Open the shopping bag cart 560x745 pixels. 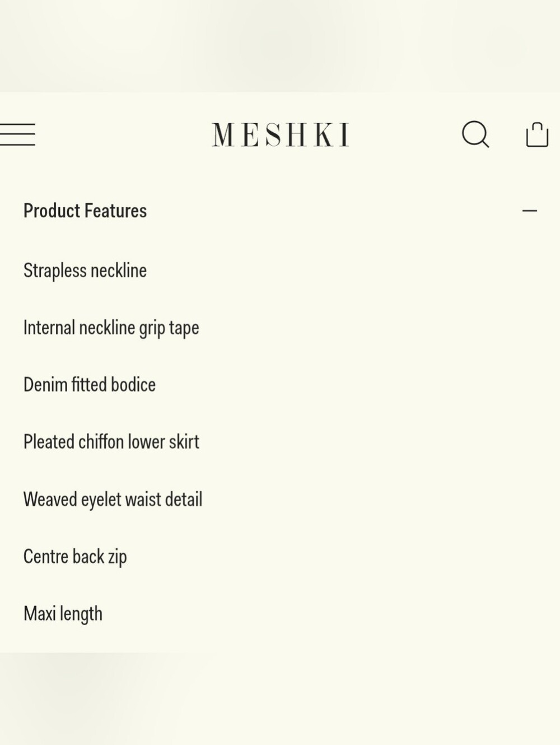(x=537, y=134)
